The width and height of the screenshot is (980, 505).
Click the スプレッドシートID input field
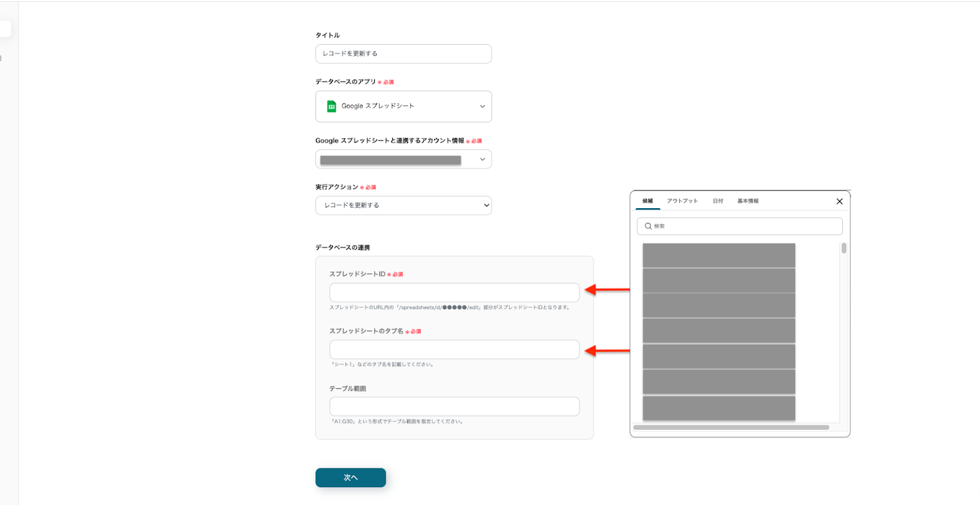tap(454, 293)
